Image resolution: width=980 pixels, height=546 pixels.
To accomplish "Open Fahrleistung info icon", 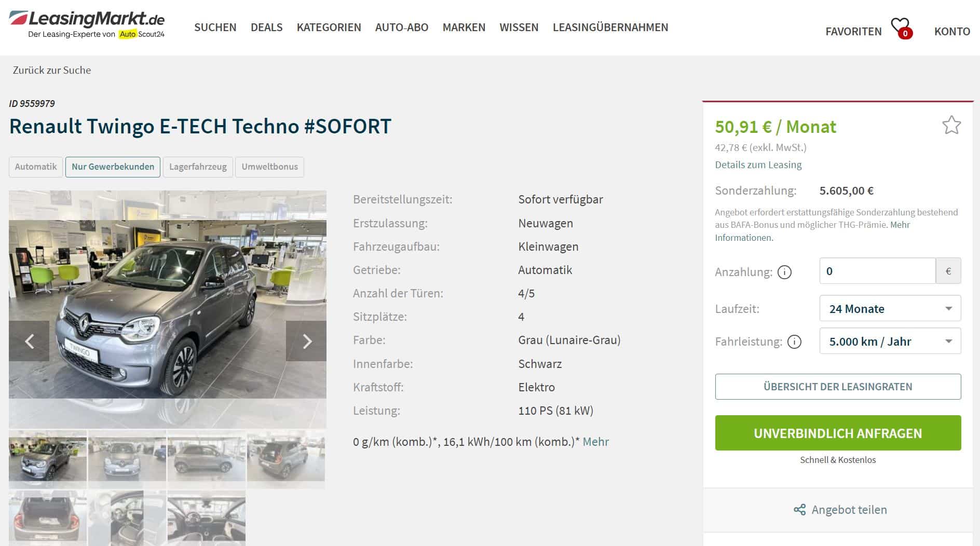I will (x=794, y=342).
